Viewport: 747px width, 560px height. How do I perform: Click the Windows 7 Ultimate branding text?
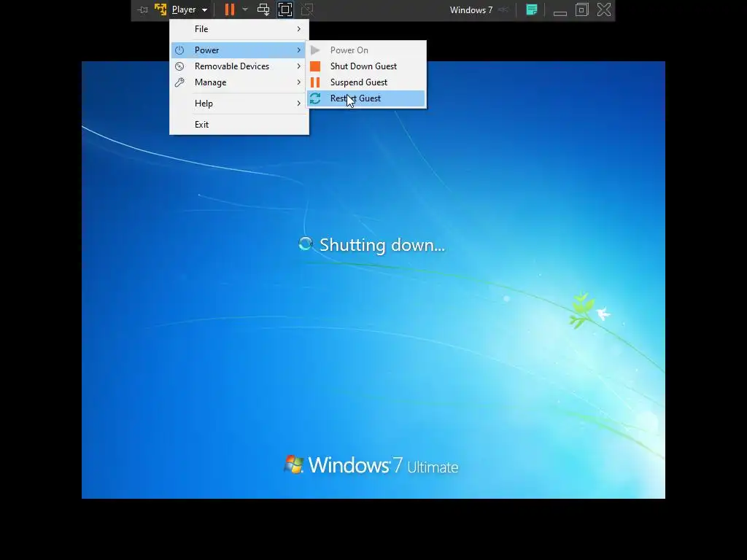(383, 465)
